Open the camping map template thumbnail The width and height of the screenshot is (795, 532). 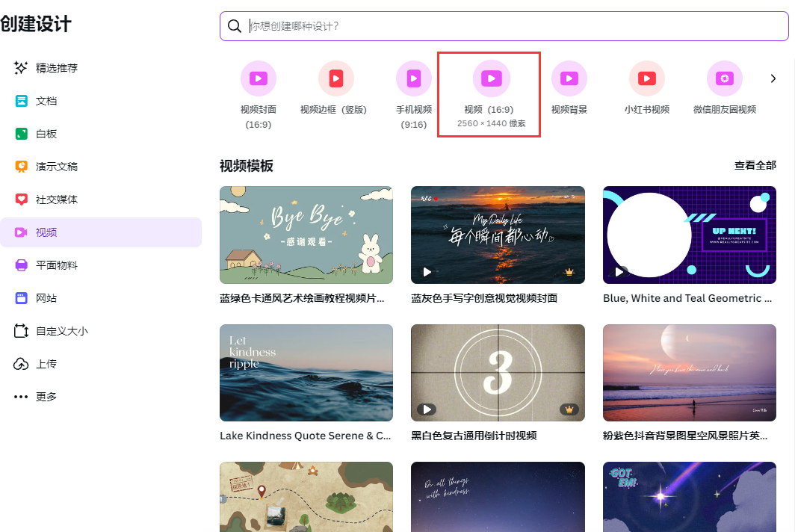[x=306, y=496]
